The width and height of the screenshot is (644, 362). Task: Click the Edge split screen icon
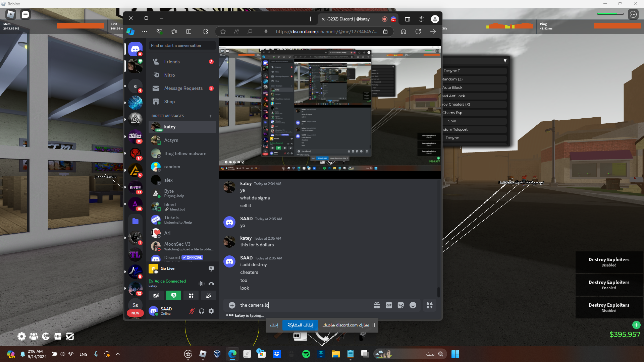coord(189,32)
